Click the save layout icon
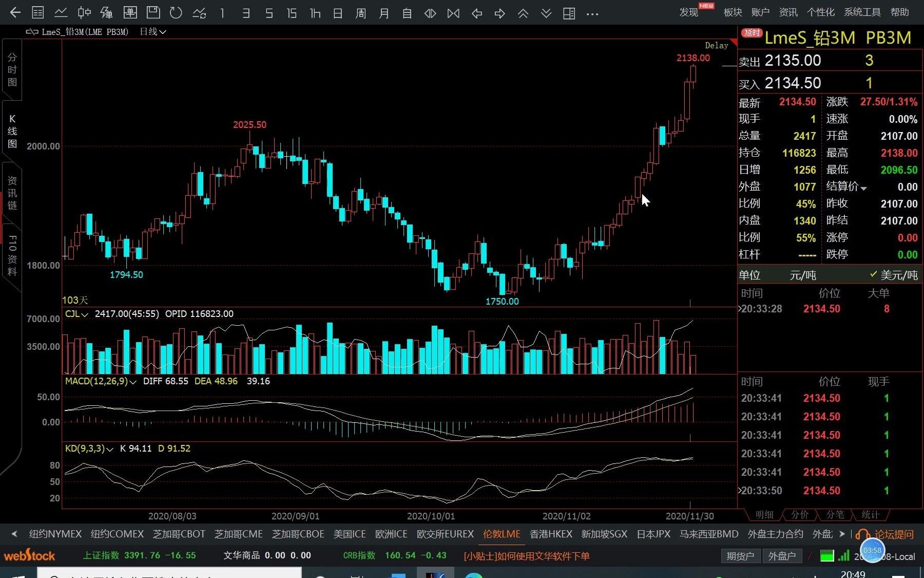This screenshot has width=924, height=578. coord(153,13)
